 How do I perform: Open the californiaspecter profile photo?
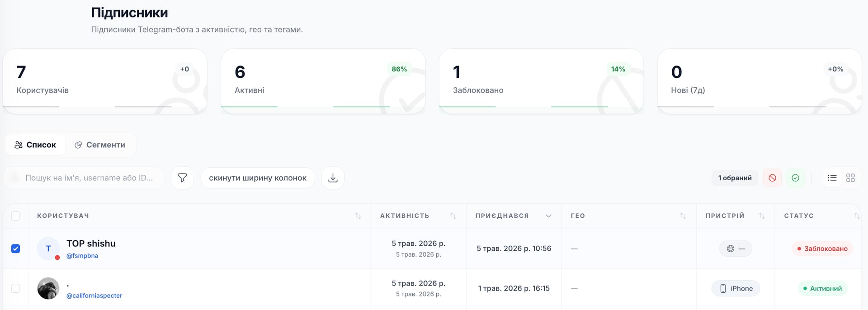click(48, 288)
